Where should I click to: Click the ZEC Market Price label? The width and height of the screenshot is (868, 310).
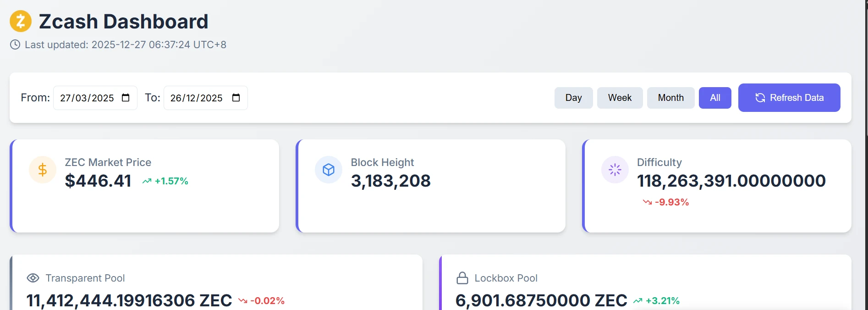pyautogui.click(x=108, y=162)
